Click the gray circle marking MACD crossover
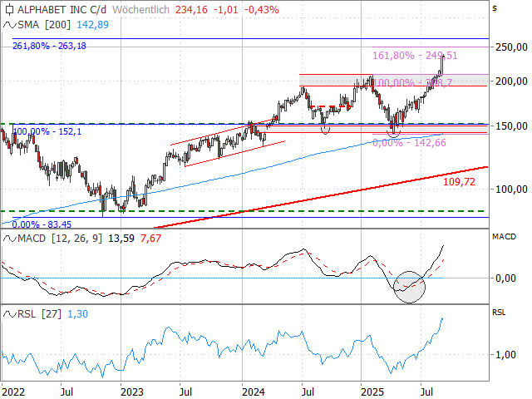532x399 pixels. point(410,287)
